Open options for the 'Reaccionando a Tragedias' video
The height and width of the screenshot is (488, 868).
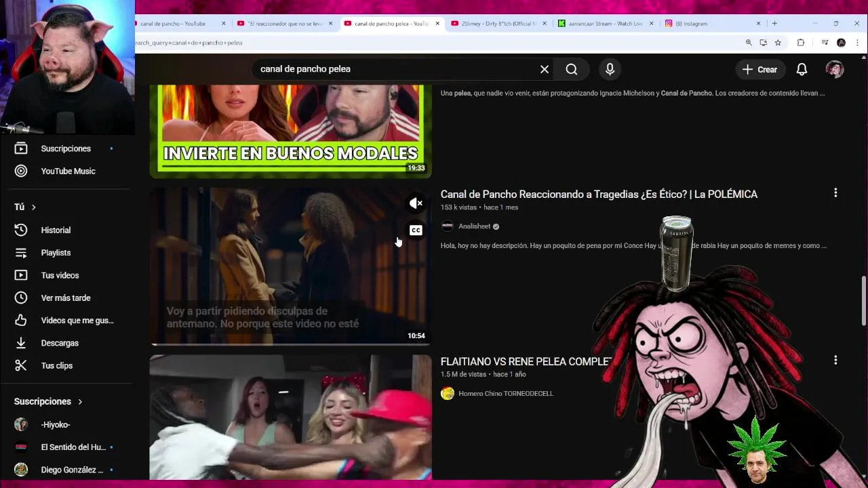click(835, 193)
